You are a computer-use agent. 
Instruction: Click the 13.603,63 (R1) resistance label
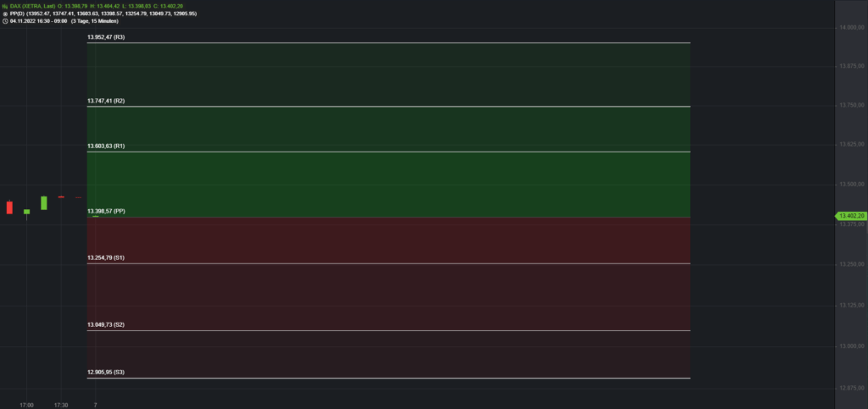click(106, 146)
